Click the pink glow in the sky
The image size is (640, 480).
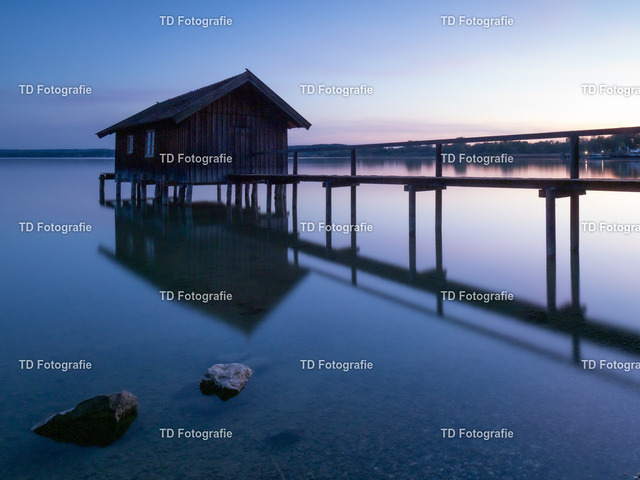[x=400, y=130]
